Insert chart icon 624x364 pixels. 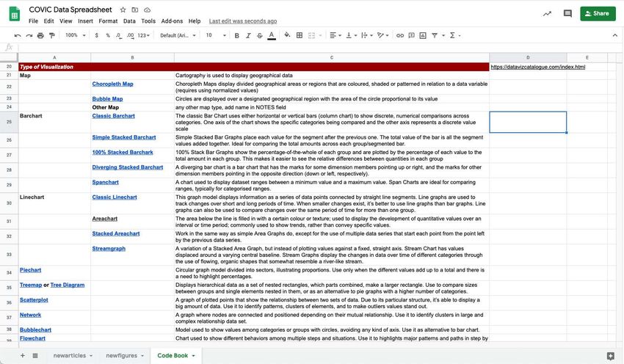click(x=423, y=35)
